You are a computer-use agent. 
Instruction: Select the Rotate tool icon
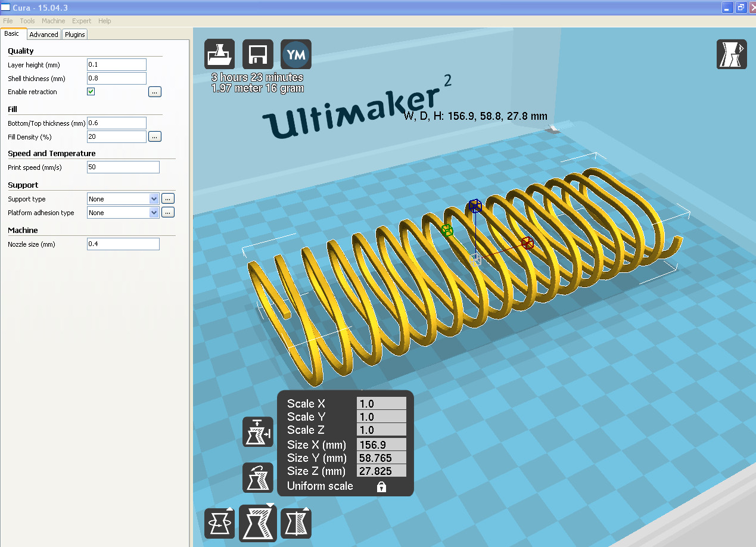(x=219, y=523)
